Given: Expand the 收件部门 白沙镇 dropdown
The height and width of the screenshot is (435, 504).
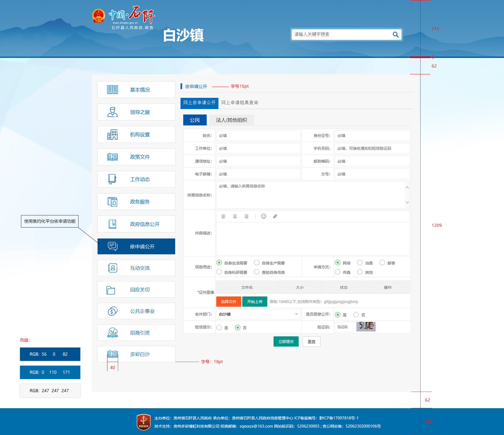Looking at the screenshot, I should point(296,314).
